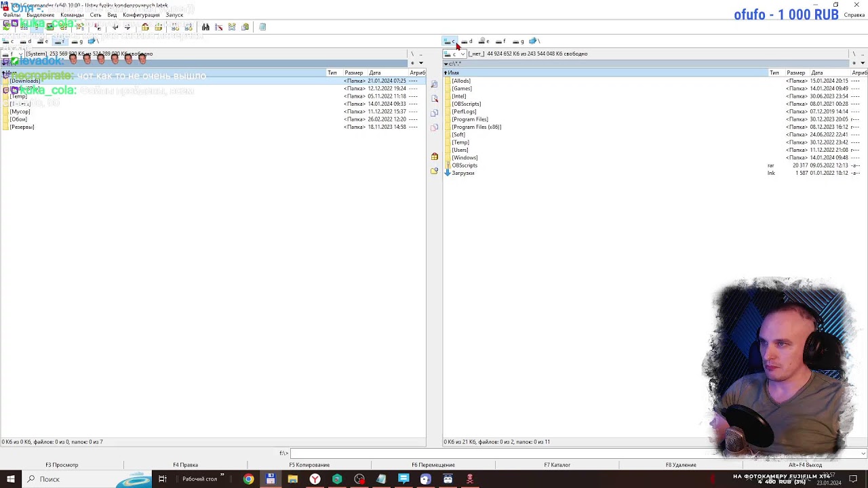Click the notepad icon at toolbar end
Screen dimensions: 868x488
[262, 27]
